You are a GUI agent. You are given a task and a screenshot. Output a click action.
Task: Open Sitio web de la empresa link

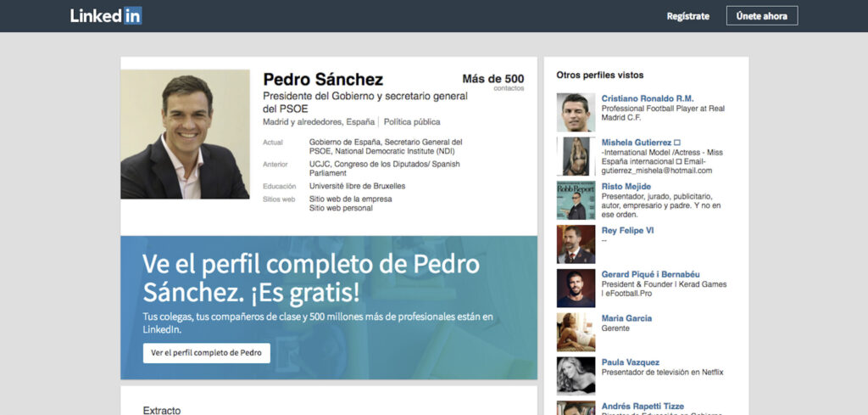(x=350, y=199)
